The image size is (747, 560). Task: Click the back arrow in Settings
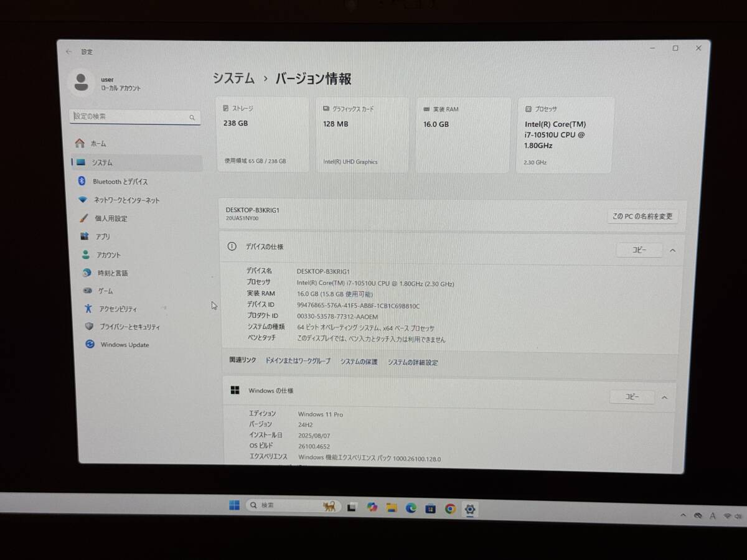(x=69, y=52)
